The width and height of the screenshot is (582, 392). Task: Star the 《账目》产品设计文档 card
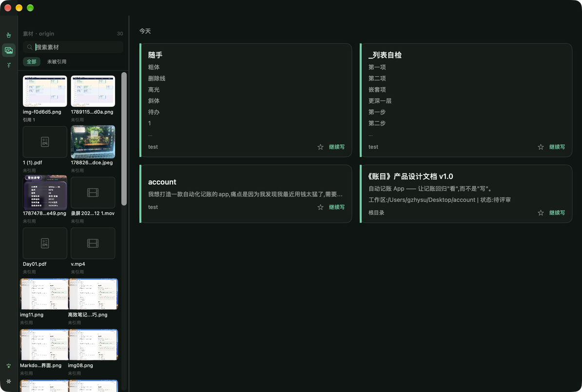coord(541,213)
